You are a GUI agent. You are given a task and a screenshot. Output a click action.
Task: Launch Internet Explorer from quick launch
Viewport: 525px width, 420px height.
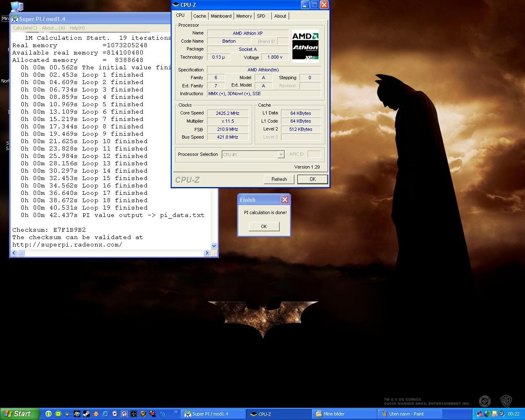(x=105, y=414)
